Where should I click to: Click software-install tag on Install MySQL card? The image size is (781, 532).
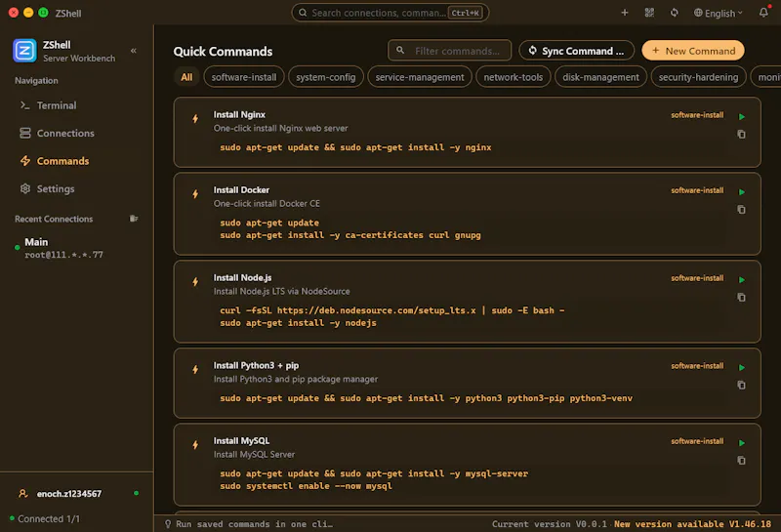coord(697,441)
